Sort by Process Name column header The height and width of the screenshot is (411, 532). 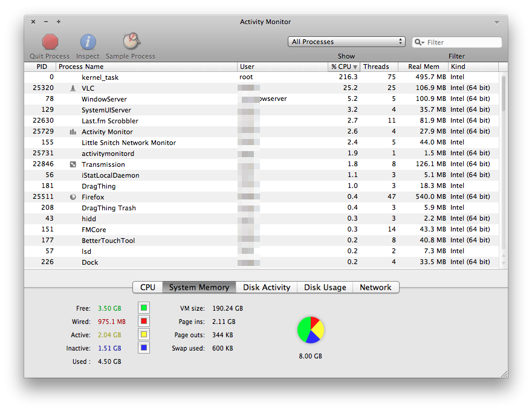pyautogui.click(x=146, y=66)
